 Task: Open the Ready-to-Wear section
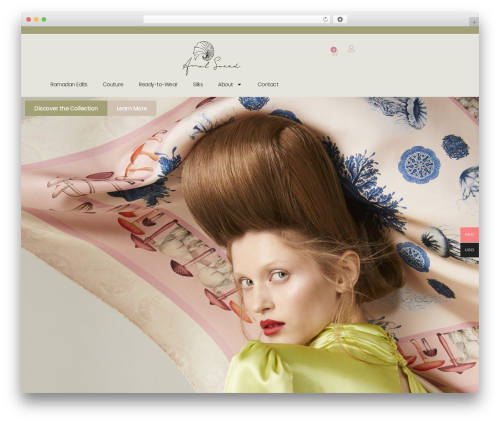pos(158,85)
